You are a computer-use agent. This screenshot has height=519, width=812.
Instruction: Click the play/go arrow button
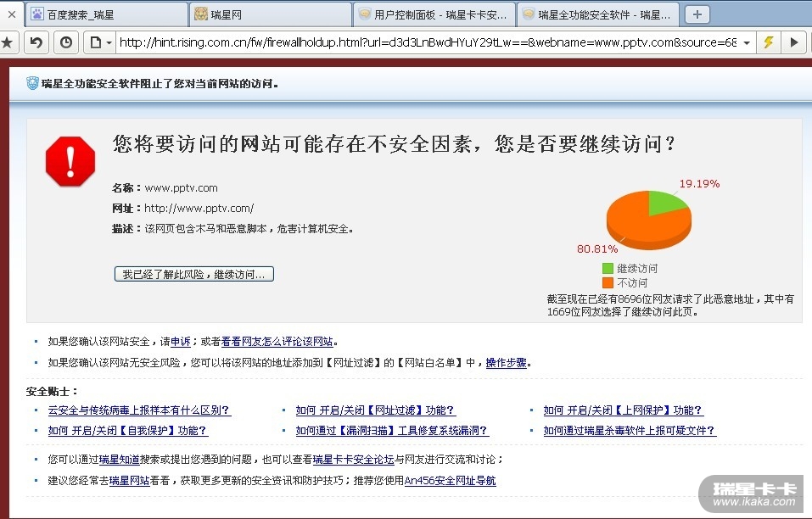click(x=794, y=42)
